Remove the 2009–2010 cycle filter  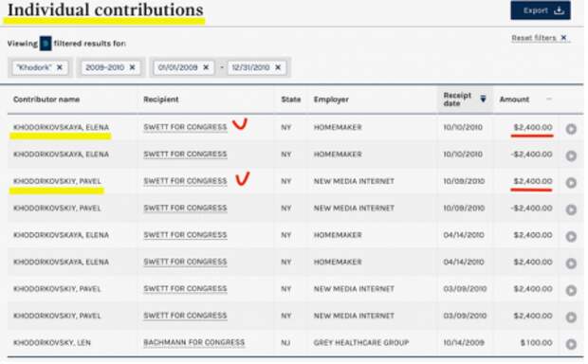click(132, 67)
